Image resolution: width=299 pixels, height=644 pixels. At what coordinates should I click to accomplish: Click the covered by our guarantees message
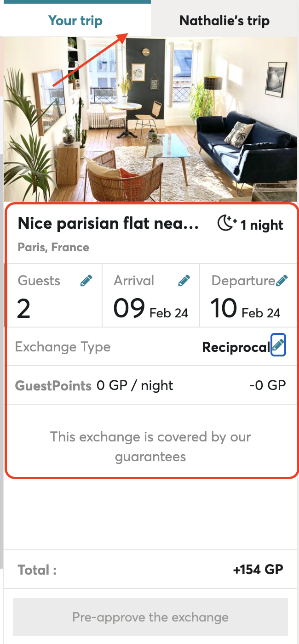150,446
